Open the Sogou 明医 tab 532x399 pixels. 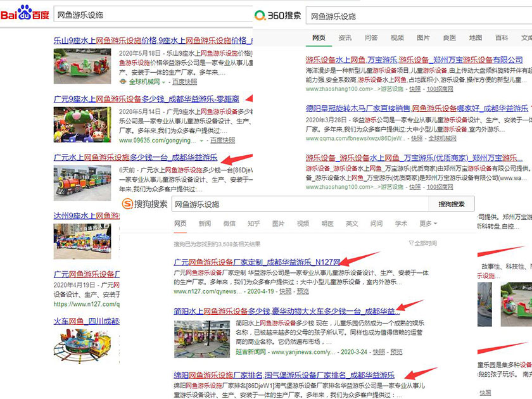point(327,224)
